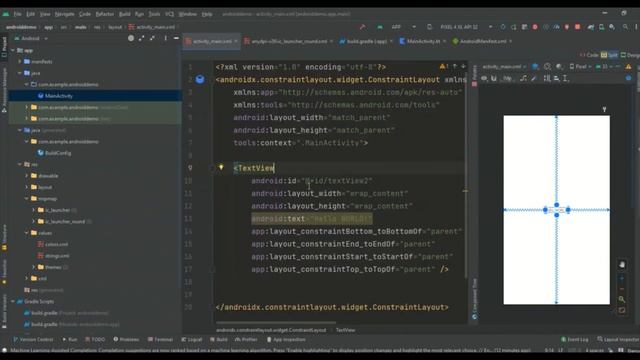Click the night mode icon in design toolbar

[x=560, y=67]
